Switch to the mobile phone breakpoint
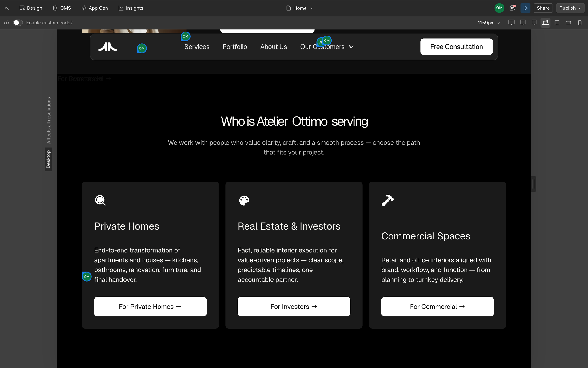Image resolution: width=588 pixels, height=368 pixels. coord(580,23)
